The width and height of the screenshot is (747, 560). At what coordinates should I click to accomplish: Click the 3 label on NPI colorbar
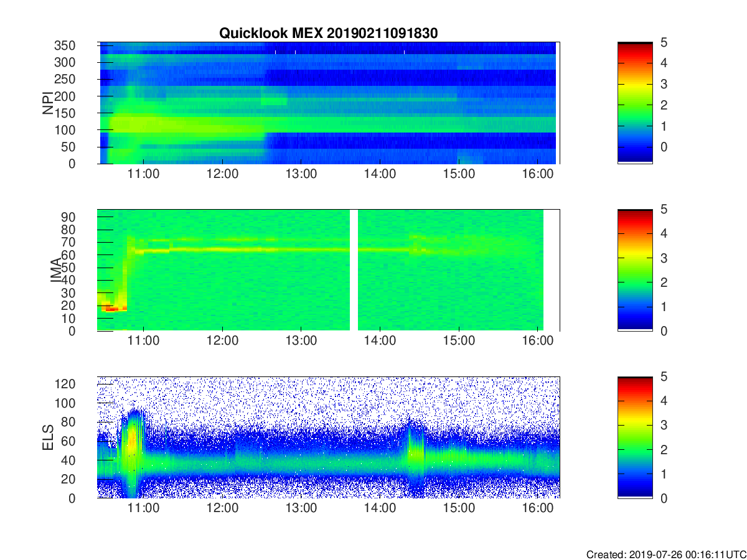click(x=664, y=84)
